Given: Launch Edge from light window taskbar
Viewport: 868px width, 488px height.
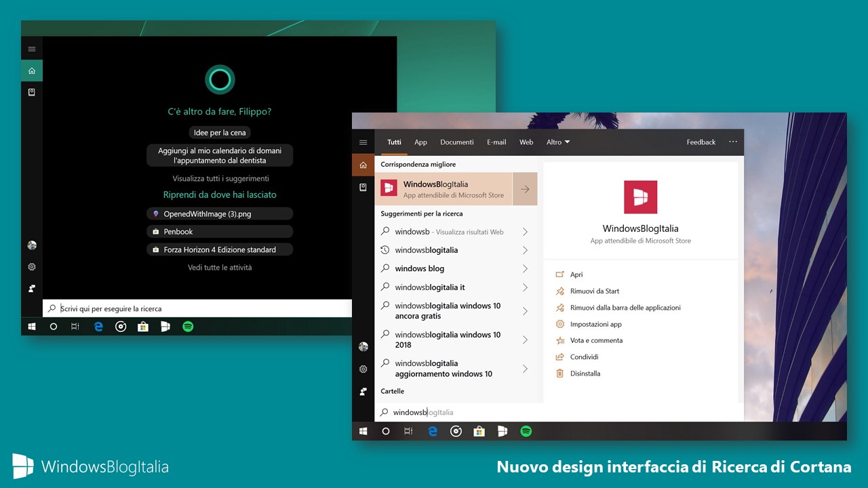Looking at the screenshot, I should coord(433,431).
